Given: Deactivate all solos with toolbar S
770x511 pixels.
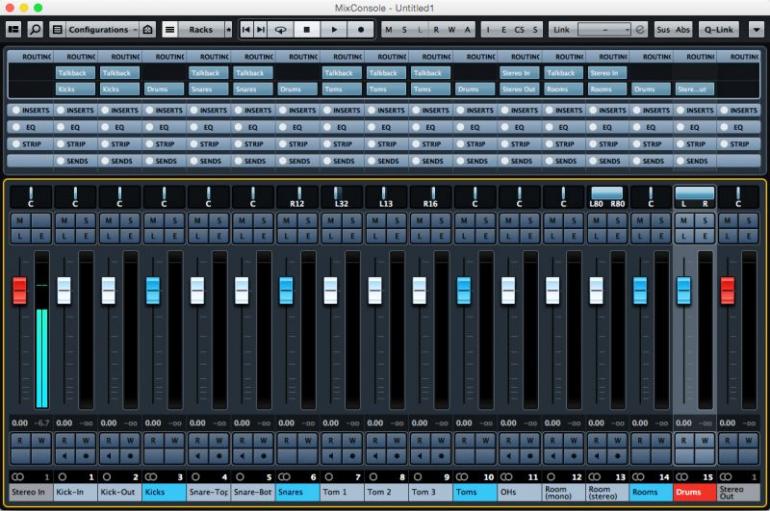Looking at the screenshot, I should pyautogui.click(x=404, y=29).
